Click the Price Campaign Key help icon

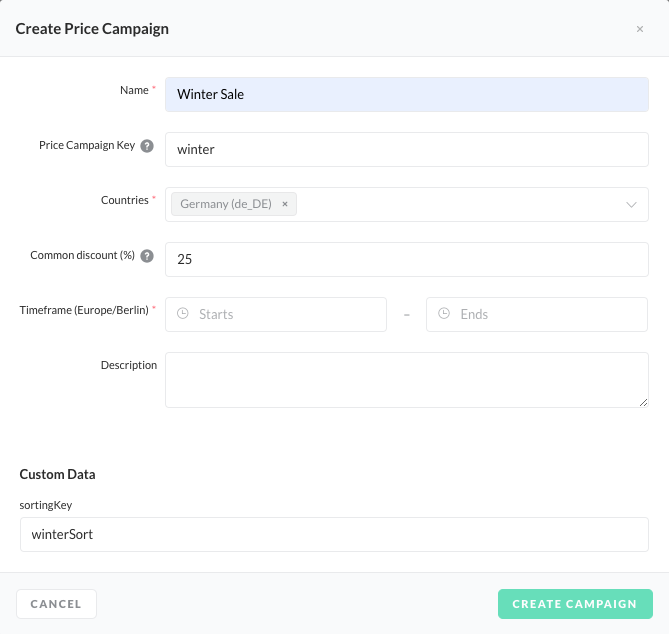pyautogui.click(x=147, y=146)
